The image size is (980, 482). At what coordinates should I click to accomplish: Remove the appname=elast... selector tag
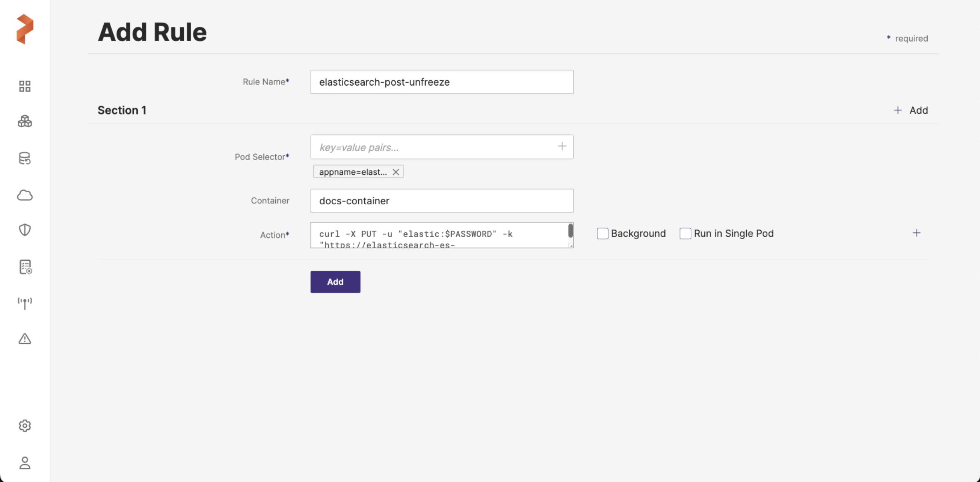click(396, 172)
